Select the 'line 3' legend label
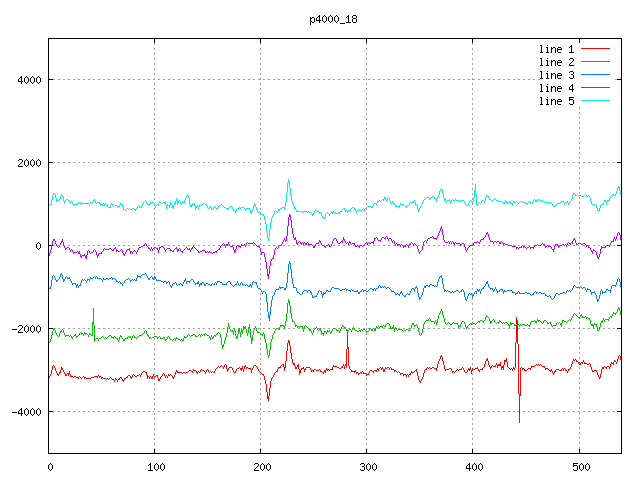Image resolution: width=640 pixels, height=480 pixels. [x=556, y=75]
